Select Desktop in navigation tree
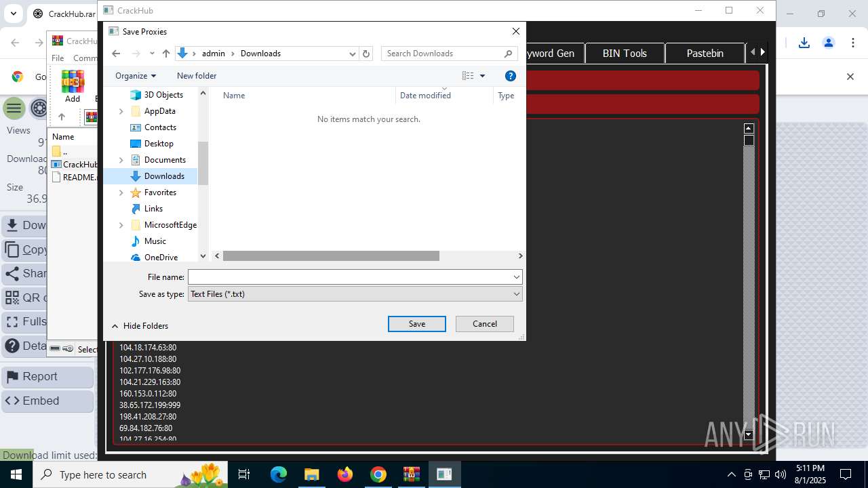The image size is (868, 488). coord(159,144)
